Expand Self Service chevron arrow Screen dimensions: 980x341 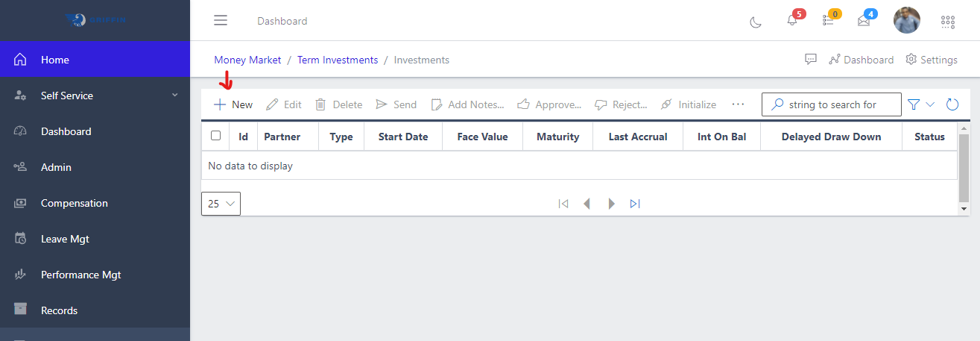pyautogui.click(x=175, y=96)
